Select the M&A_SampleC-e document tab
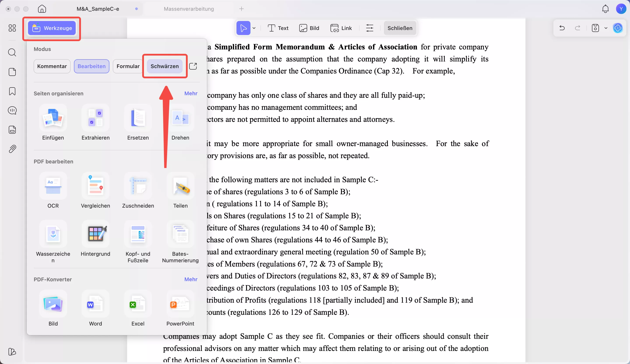The image size is (630, 364). (x=98, y=9)
